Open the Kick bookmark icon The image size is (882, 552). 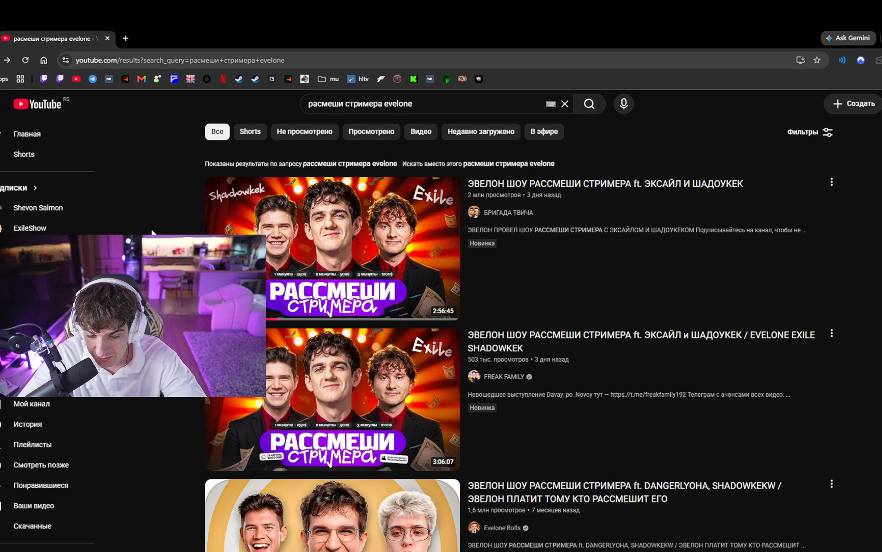click(413, 79)
